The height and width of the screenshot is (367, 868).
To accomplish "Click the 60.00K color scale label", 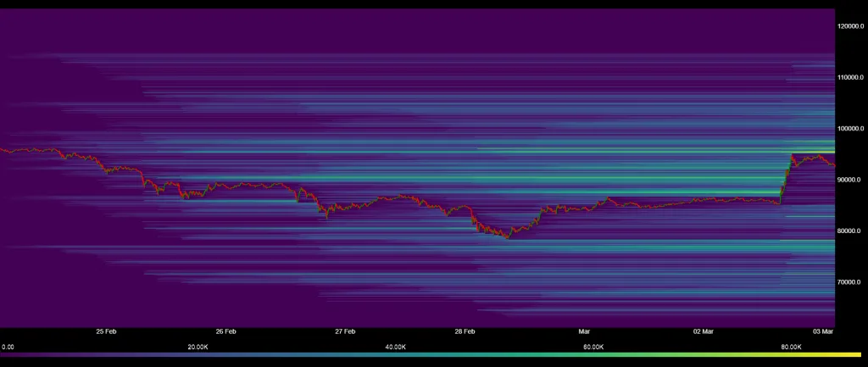I will click(593, 347).
